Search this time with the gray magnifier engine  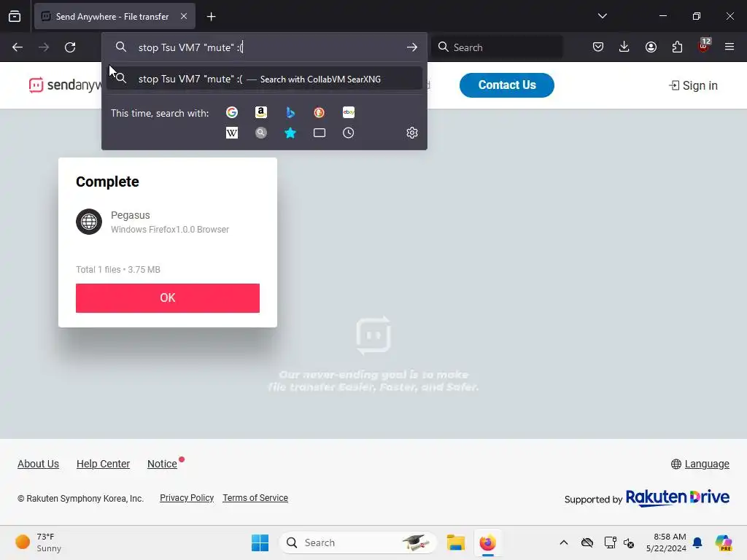[261, 133]
